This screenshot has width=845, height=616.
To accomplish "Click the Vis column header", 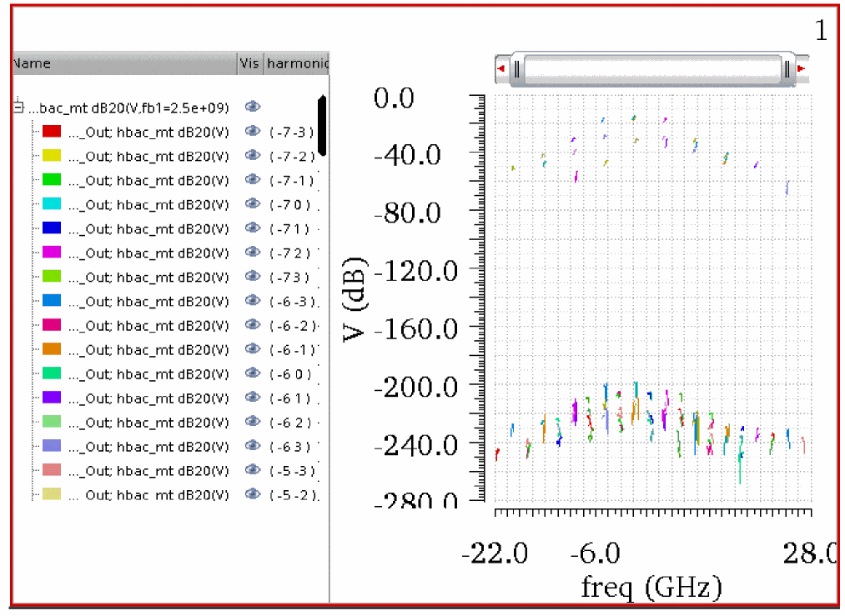I will [249, 63].
